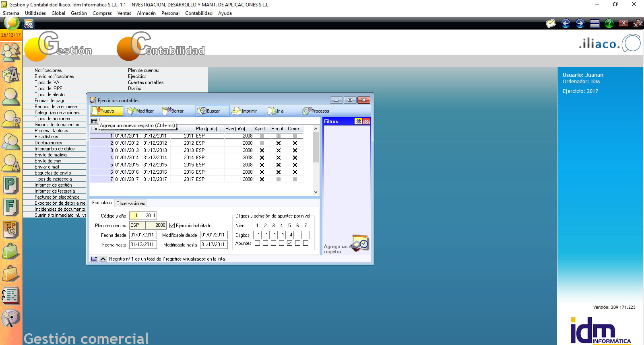Open Plan de cuentas in Contabilidad list
This screenshot has height=345, width=644.
pos(144,70)
